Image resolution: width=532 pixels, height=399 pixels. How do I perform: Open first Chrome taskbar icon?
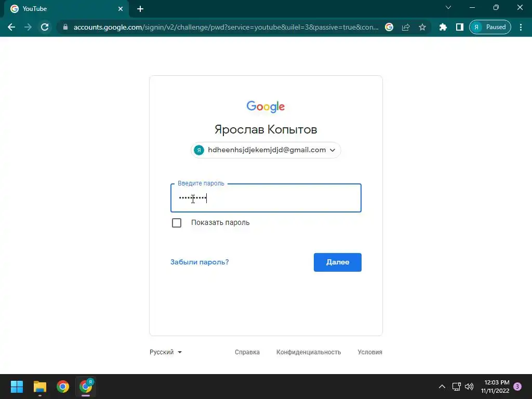click(63, 387)
